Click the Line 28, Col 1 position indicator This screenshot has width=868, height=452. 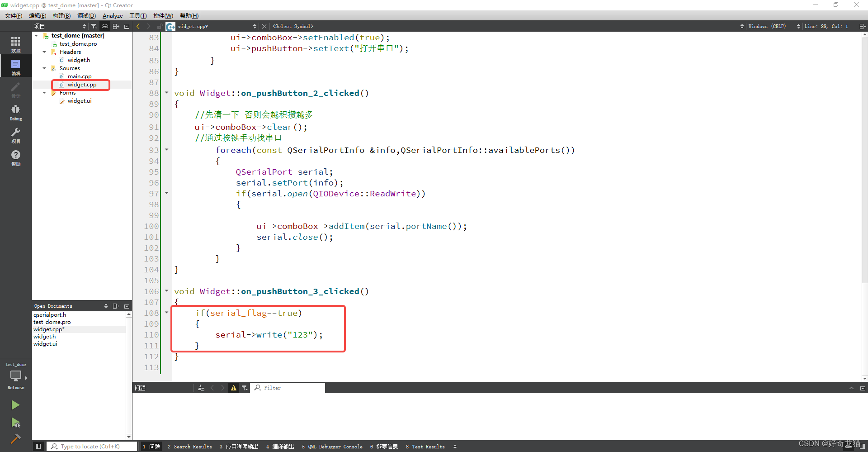coord(826,26)
